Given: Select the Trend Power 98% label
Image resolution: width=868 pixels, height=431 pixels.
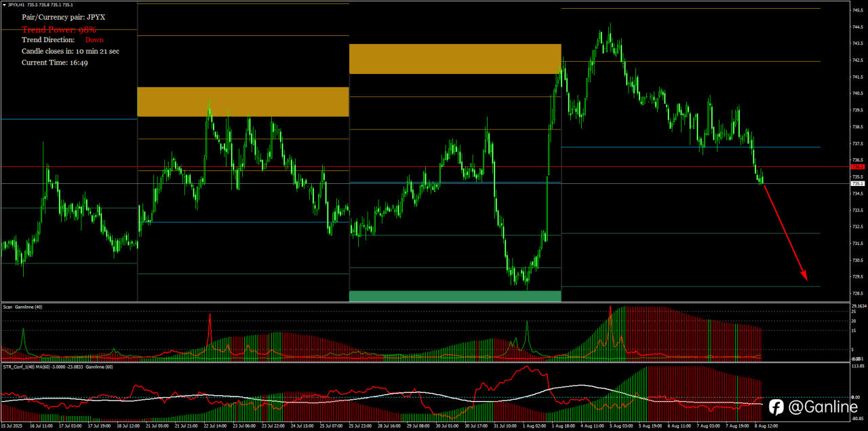Looking at the screenshot, I should click(x=59, y=29).
